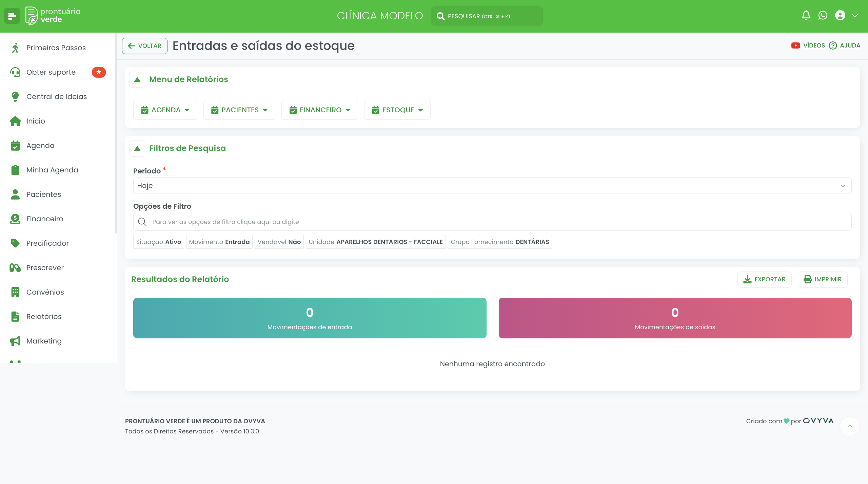The image size is (868, 484).
Task: Click the magnifier icon in filter options field
Action: pos(142,222)
